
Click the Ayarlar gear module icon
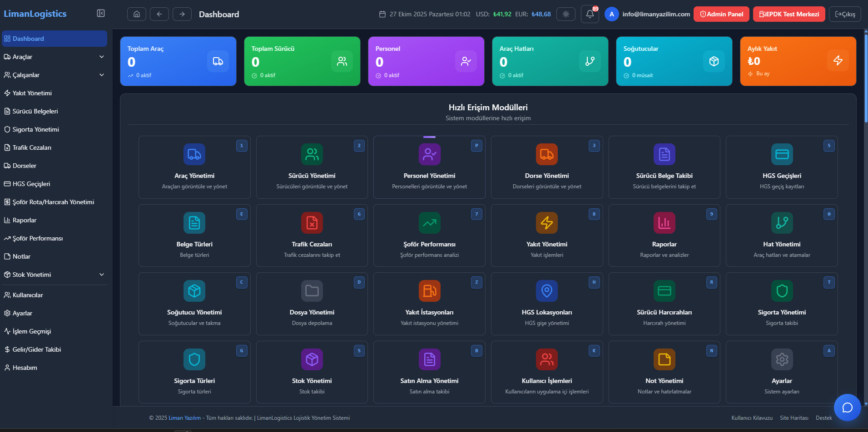tap(782, 359)
